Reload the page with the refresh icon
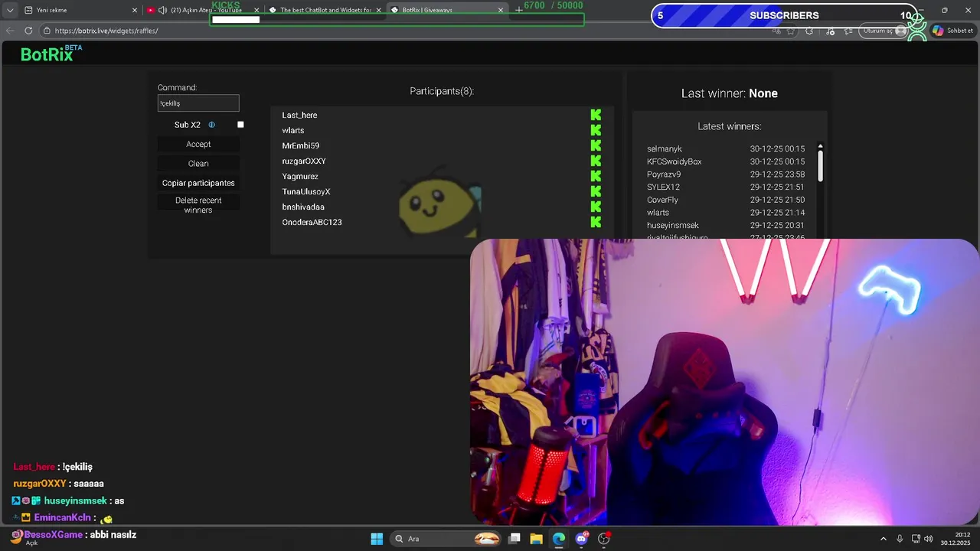 (28, 31)
